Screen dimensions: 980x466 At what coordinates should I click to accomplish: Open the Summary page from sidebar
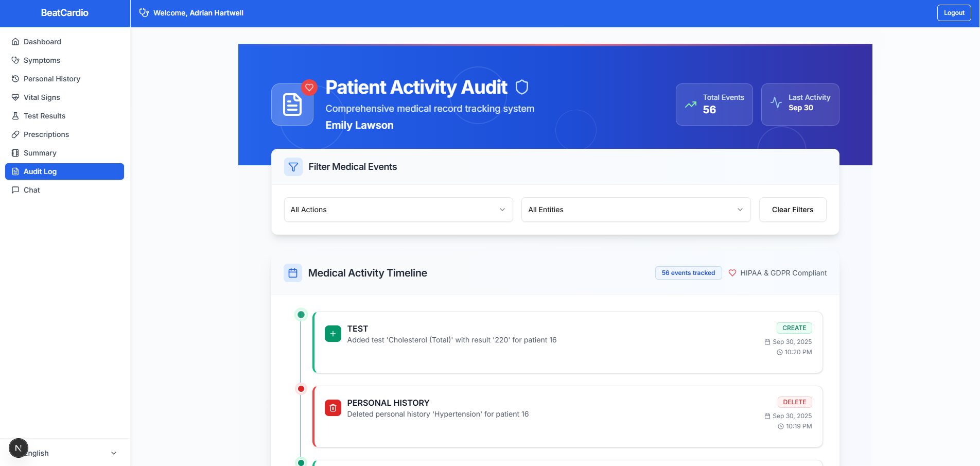40,153
